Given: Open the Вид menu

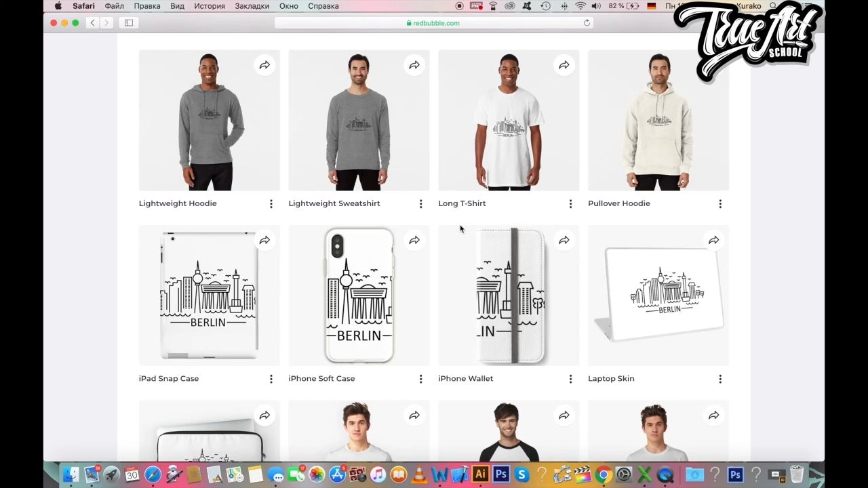Looking at the screenshot, I should (177, 6).
